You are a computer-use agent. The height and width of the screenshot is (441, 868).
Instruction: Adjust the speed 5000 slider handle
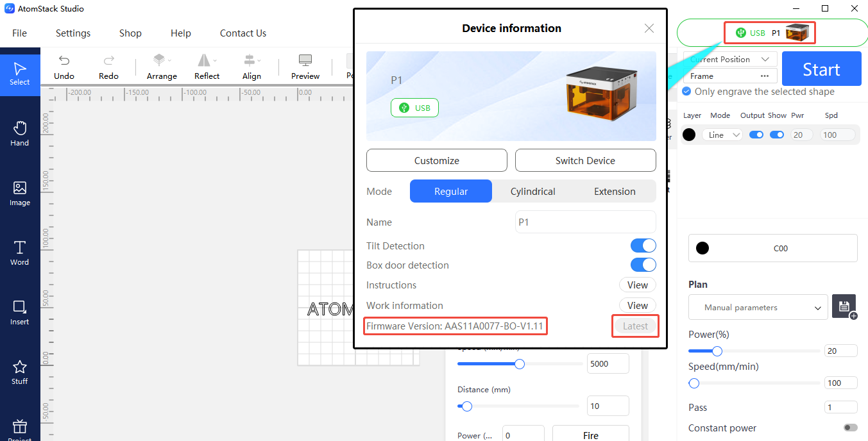pyautogui.click(x=520, y=363)
